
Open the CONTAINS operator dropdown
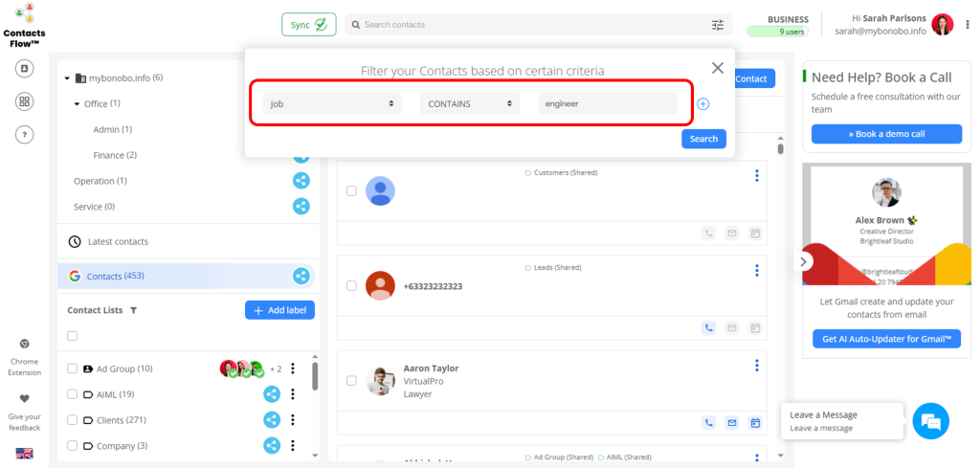pyautogui.click(x=470, y=103)
